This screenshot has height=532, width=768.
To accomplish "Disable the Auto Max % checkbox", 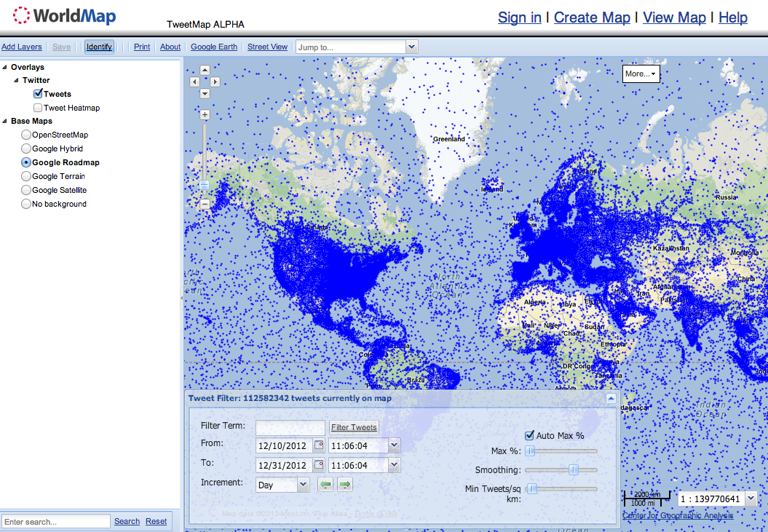I will click(x=529, y=435).
